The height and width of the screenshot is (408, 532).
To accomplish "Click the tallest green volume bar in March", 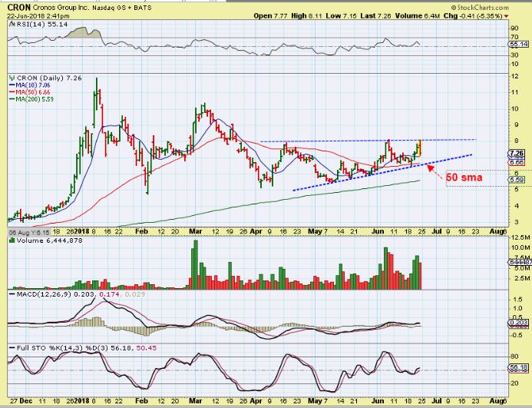I will pyautogui.click(x=195, y=264).
